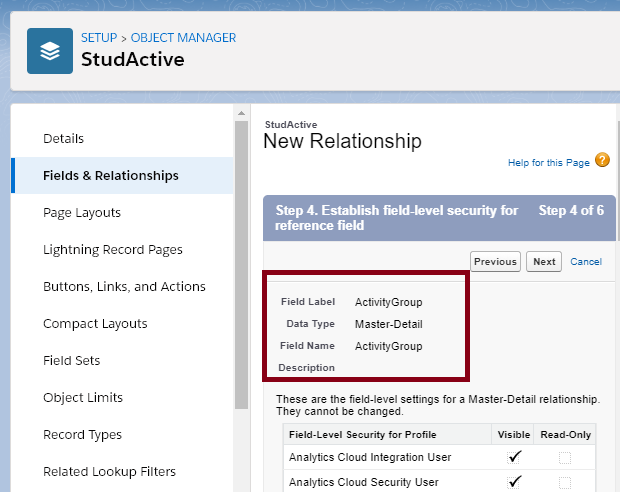The width and height of the screenshot is (638, 492).
Task: Click the Previous button
Action: [x=495, y=261]
